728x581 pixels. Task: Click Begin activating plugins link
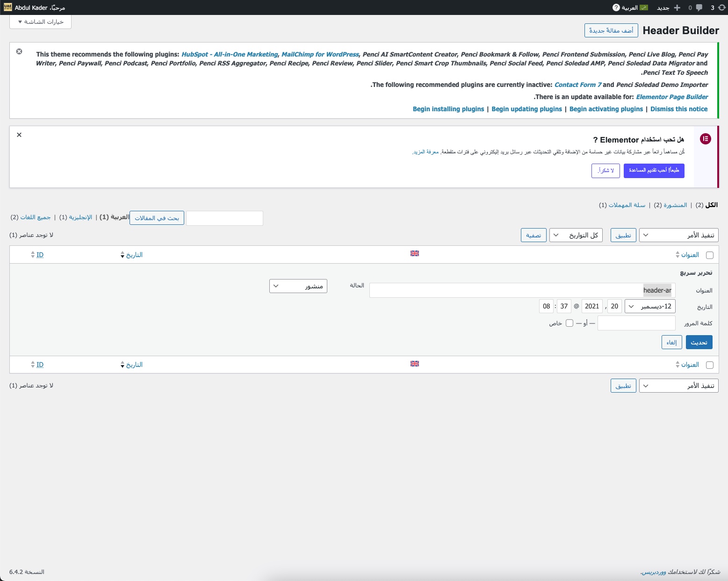[x=606, y=109]
